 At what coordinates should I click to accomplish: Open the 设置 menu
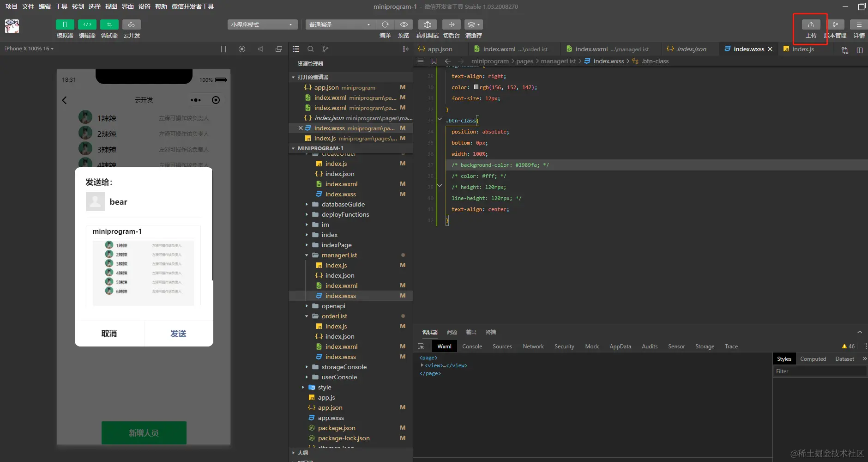pyautogui.click(x=145, y=6)
